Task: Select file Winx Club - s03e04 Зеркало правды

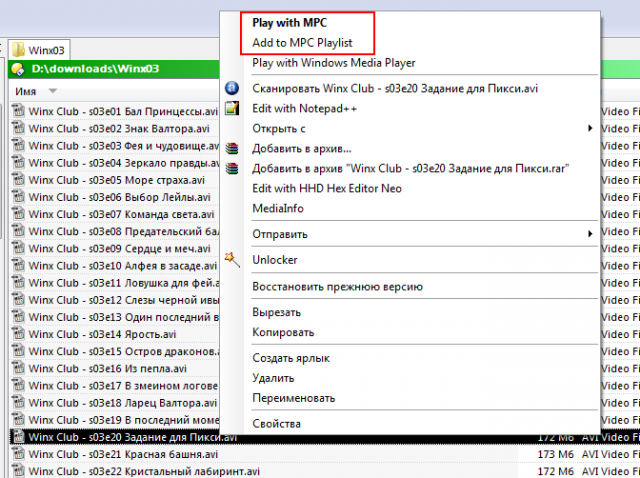Action: point(124,163)
